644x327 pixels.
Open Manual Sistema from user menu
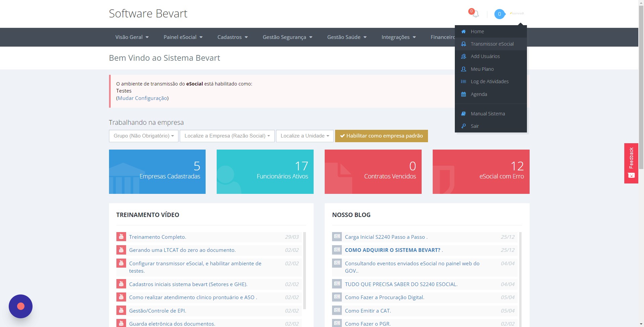pos(491,114)
